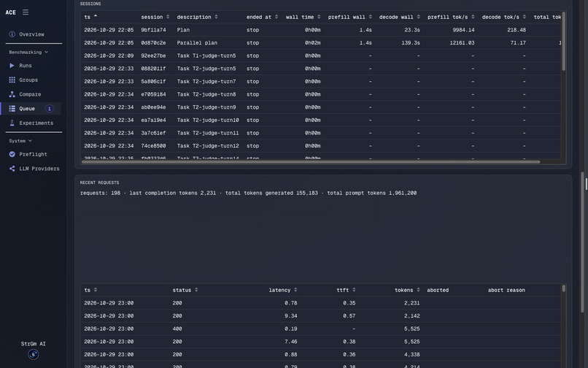Click the requests table vertical scrollbar
The image size is (588, 368).
point(563,288)
